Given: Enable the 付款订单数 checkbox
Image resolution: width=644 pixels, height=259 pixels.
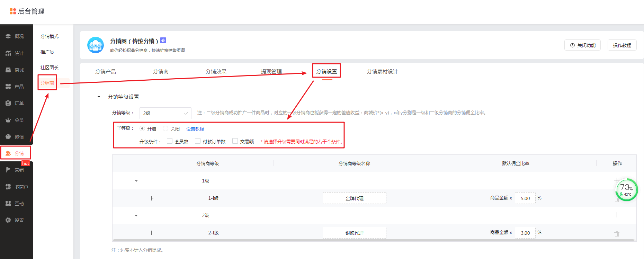Looking at the screenshot, I should click(x=198, y=141).
